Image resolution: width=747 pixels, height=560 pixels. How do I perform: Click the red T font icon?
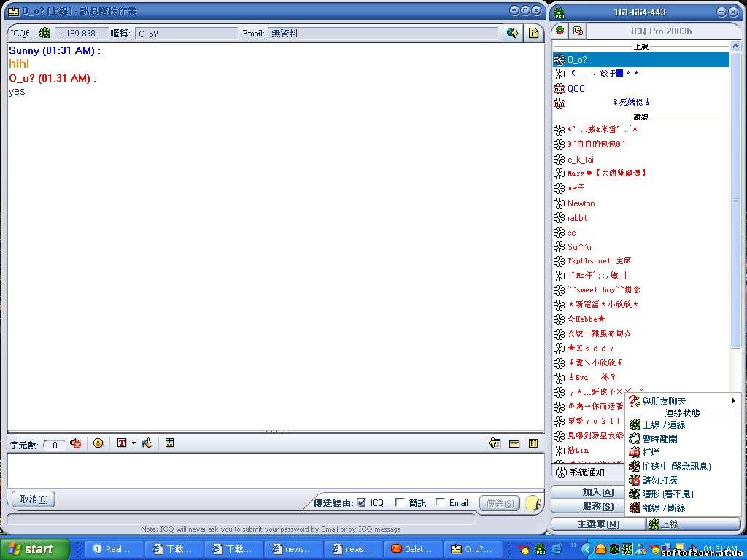(122, 443)
